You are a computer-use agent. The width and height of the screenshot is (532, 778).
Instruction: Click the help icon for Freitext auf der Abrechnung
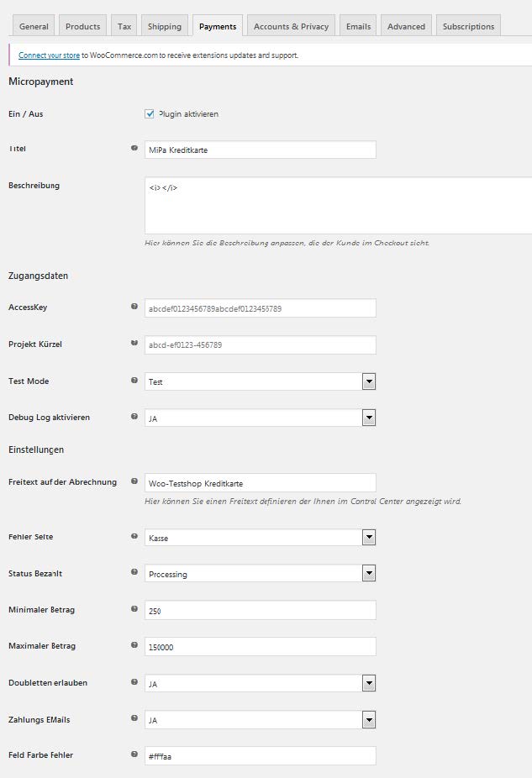pos(134,481)
